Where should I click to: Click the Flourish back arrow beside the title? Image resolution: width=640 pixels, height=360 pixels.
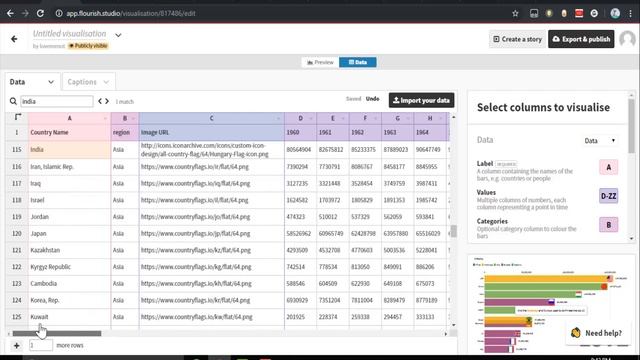(x=14, y=39)
